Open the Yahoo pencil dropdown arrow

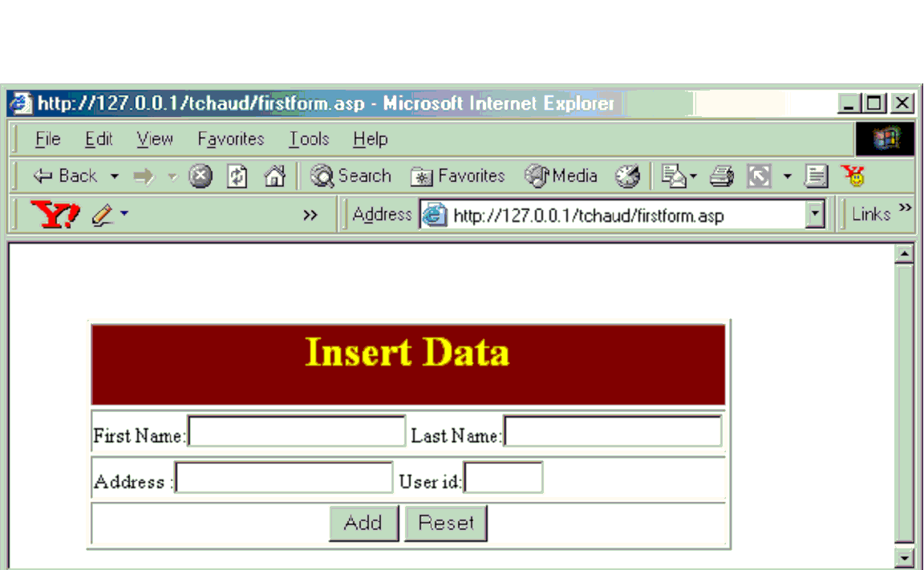(x=124, y=213)
